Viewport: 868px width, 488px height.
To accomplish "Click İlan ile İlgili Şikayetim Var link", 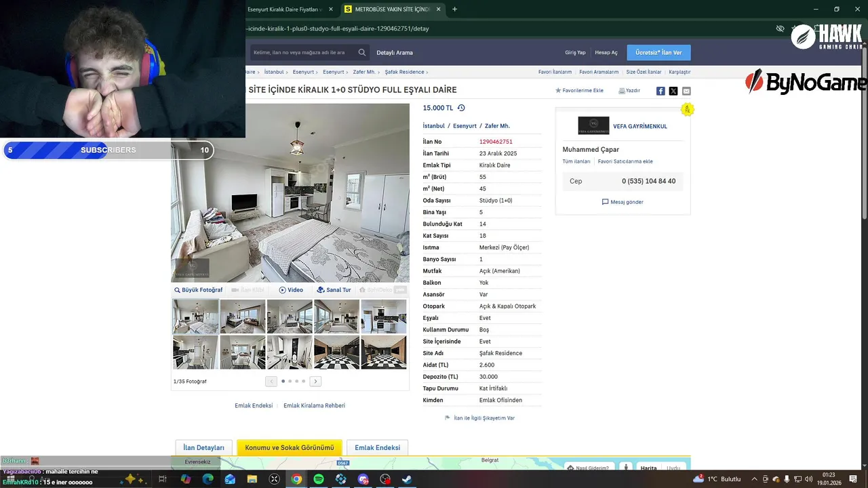I will pyautogui.click(x=484, y=418).
